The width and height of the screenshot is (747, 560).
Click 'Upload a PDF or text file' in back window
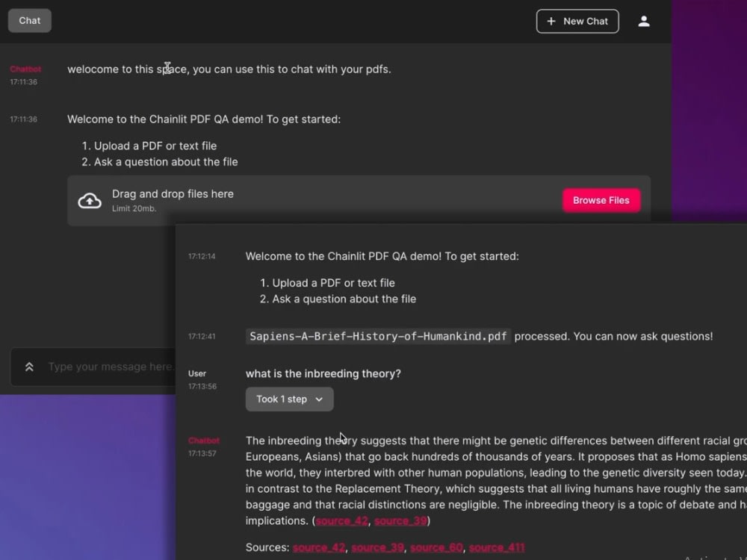[155, 146]
